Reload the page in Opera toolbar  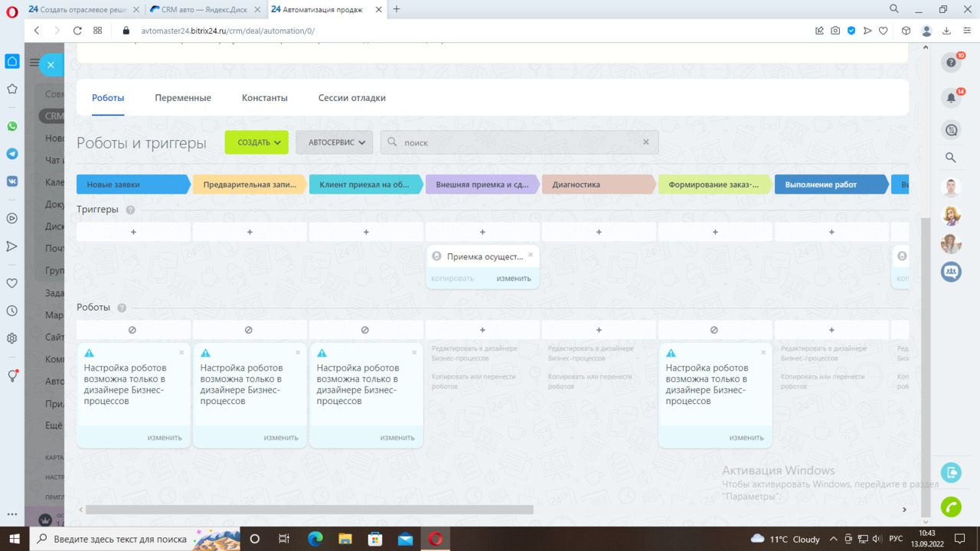pyautogui.click(x=77, y=31)
